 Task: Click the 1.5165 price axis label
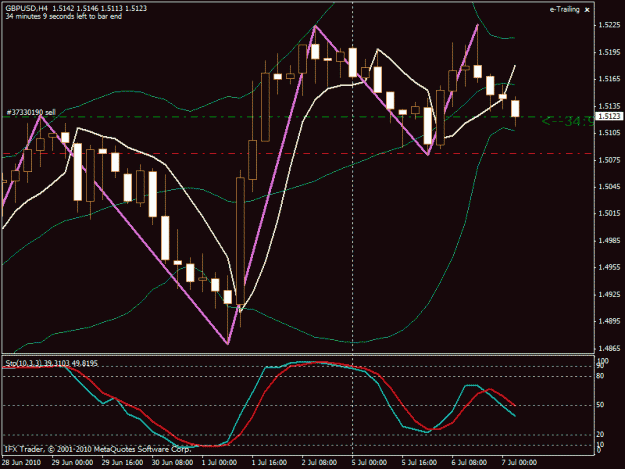[609, 79]
